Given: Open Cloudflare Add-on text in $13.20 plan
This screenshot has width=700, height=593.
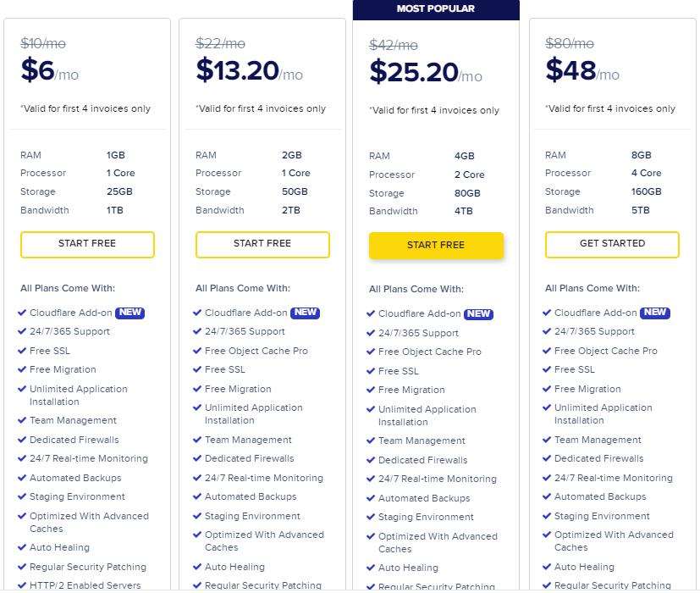Looking at the screenshot, I should click(x=245, y=313).
